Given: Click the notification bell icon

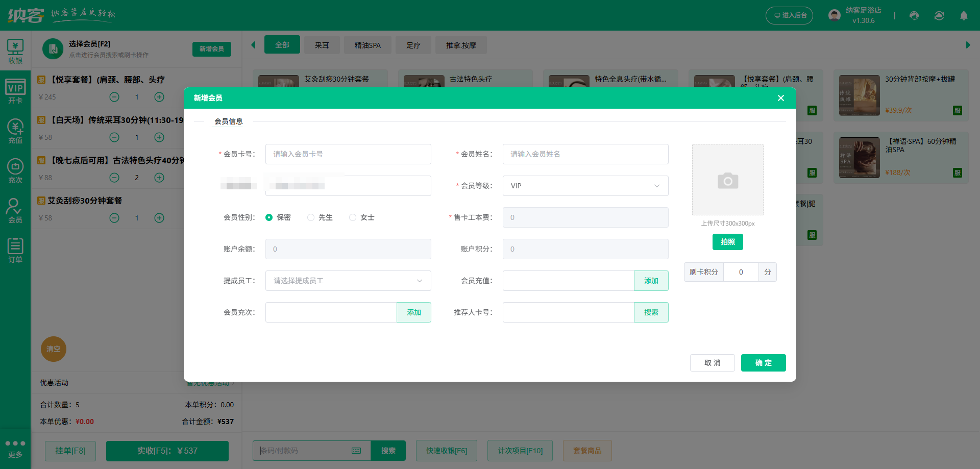Looking at the screenshot, I should click(964, 16).
